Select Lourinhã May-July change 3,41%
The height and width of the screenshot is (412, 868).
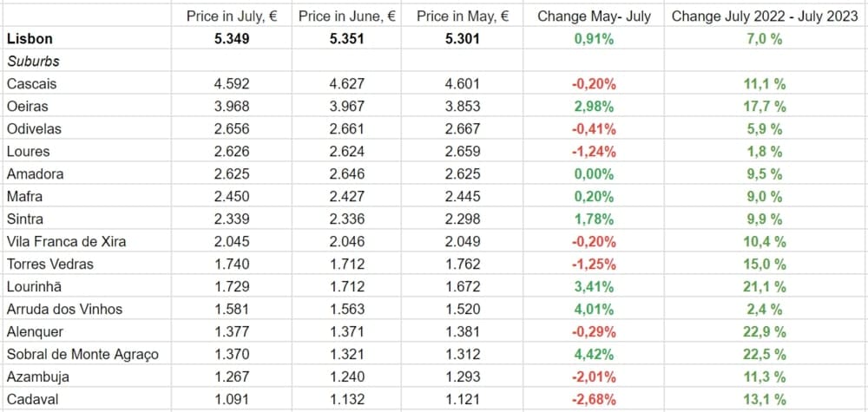pos(594,286)
